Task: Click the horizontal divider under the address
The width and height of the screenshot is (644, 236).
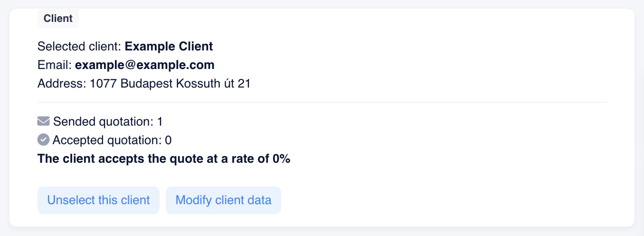Action: (x=322, y=102)
